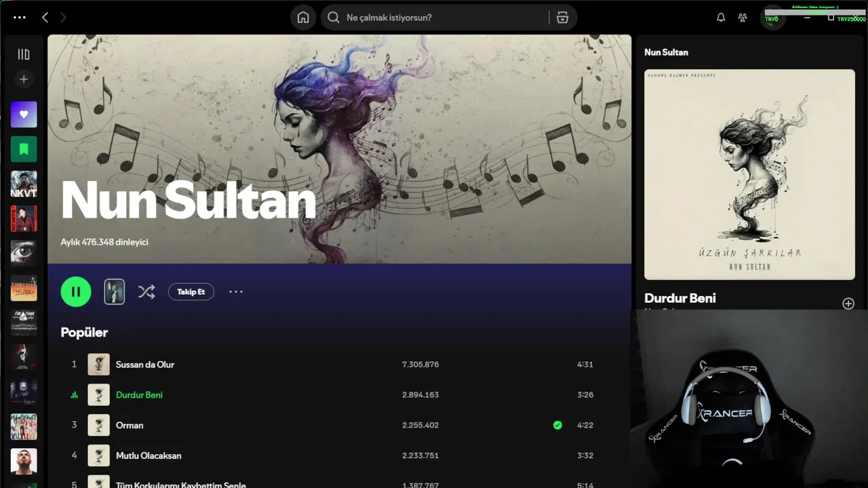Click the play count 7.305.876
Image resolution: width=868 pixels, height=488 pixels.
420,364
